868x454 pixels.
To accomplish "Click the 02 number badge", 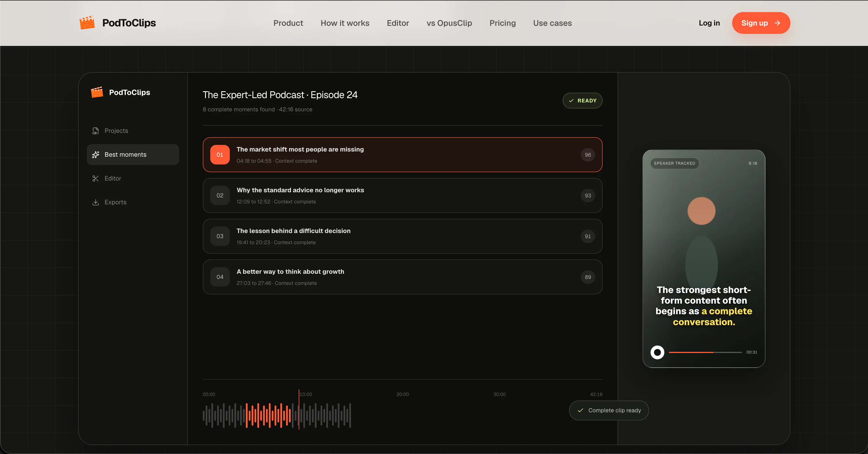I will coord(220,195).
